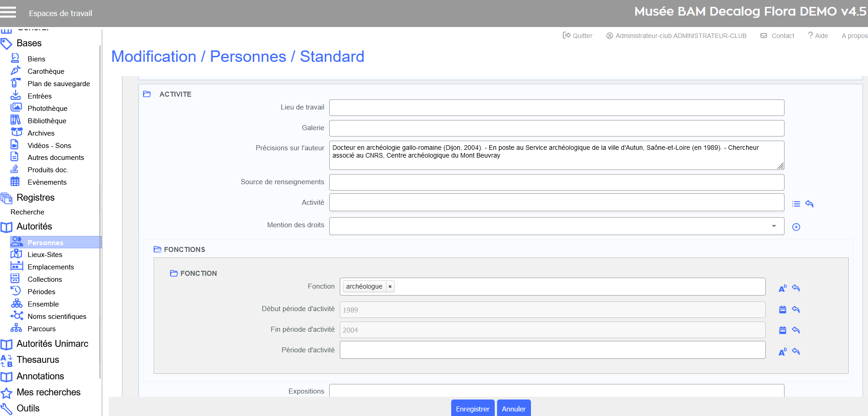Remove the archéologue tag

tap(390, 287)
